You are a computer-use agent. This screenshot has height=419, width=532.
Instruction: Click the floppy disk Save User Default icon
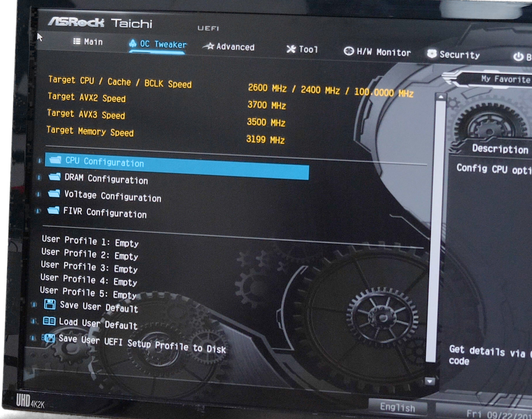pos(50,304)
